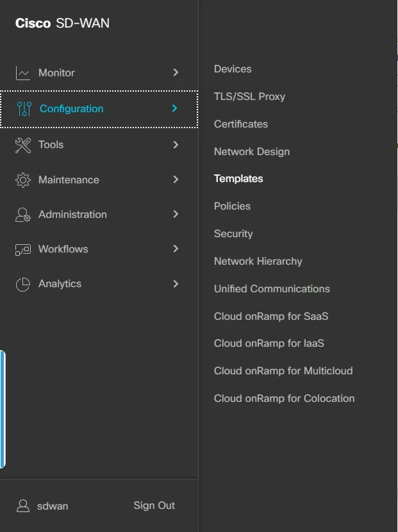Click the Monitor chart icon
This screenshot has width=398, height=532.
24,72
